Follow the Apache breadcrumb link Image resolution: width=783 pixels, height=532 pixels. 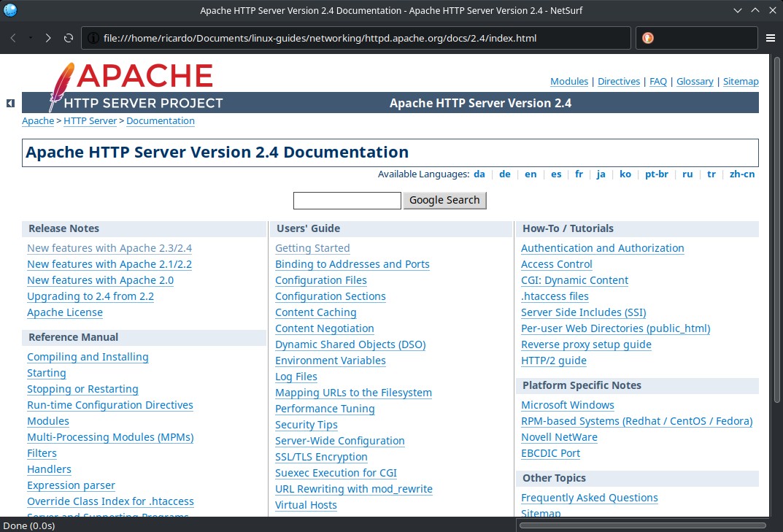pyautogui.click(x=38, y=121)
